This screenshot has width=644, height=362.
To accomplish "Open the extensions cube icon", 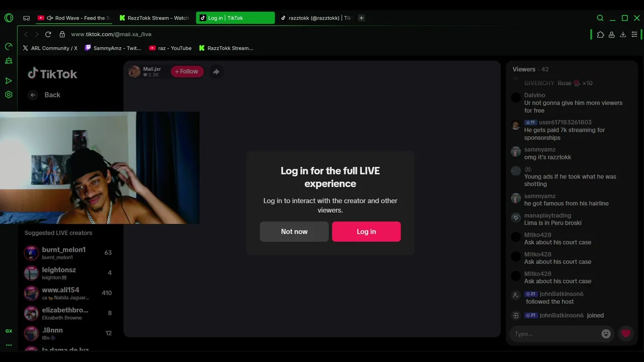I will [x=600, y=35].
